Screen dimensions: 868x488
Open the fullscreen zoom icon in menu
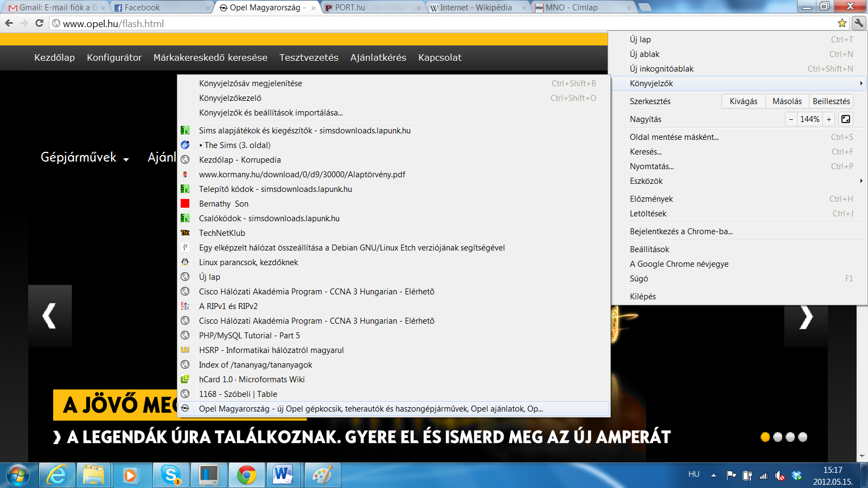pos(846,119)
